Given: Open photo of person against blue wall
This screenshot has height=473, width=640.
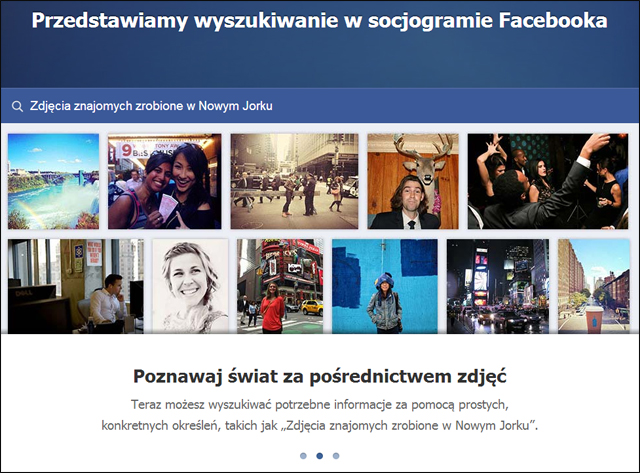Looking at the screenshot, I should 384,286.
